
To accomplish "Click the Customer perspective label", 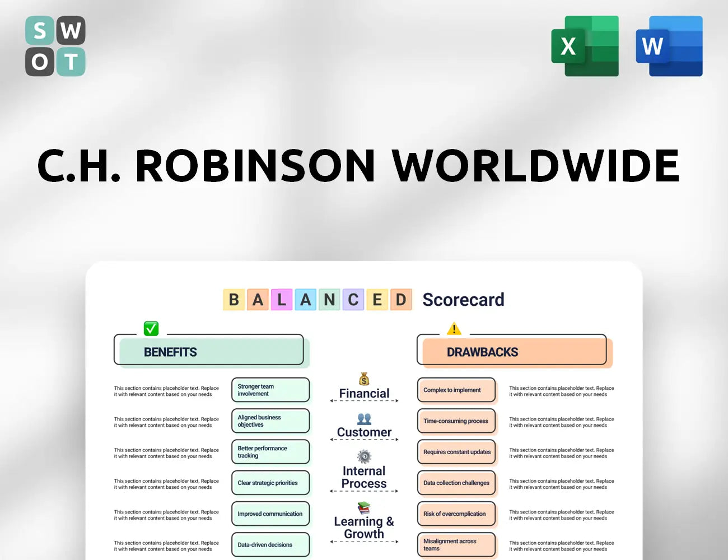I will coord(364,432).
